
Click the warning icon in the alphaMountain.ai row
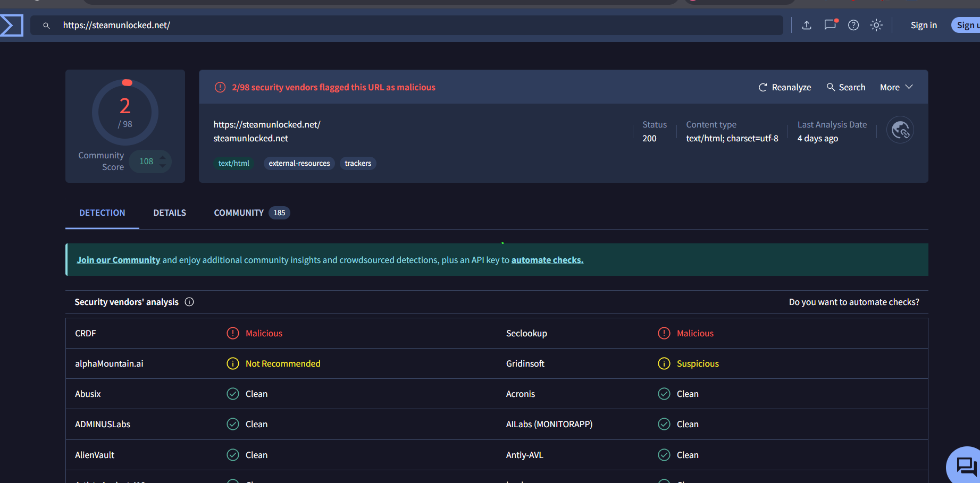click(233, 363)
